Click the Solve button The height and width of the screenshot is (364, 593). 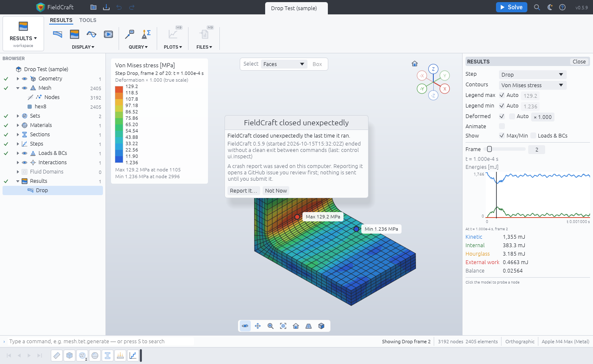pyautogui.click(x=511, y=7)
